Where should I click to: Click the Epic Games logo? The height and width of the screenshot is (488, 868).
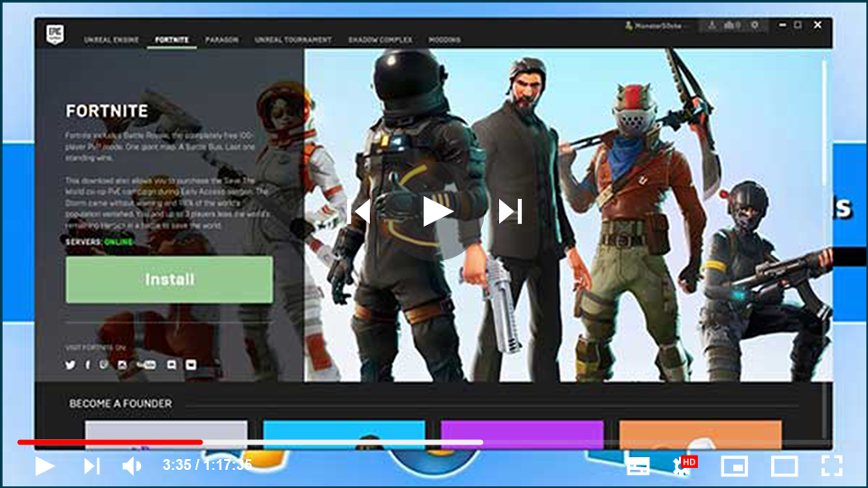coord(54,34)
